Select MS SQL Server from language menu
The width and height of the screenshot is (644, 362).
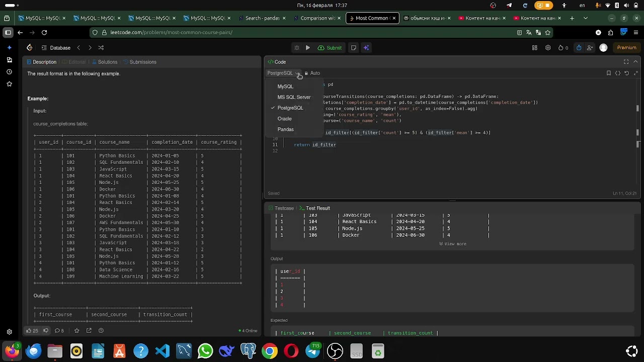click(294, 97)
